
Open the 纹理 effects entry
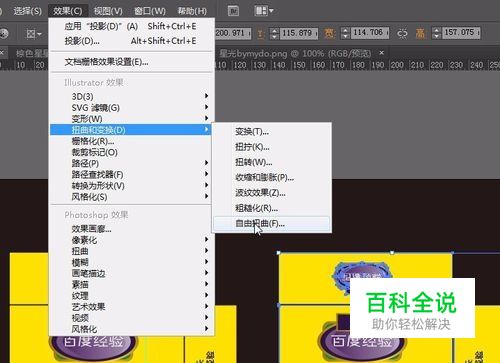pyautogui.click(x=131, y=295)
